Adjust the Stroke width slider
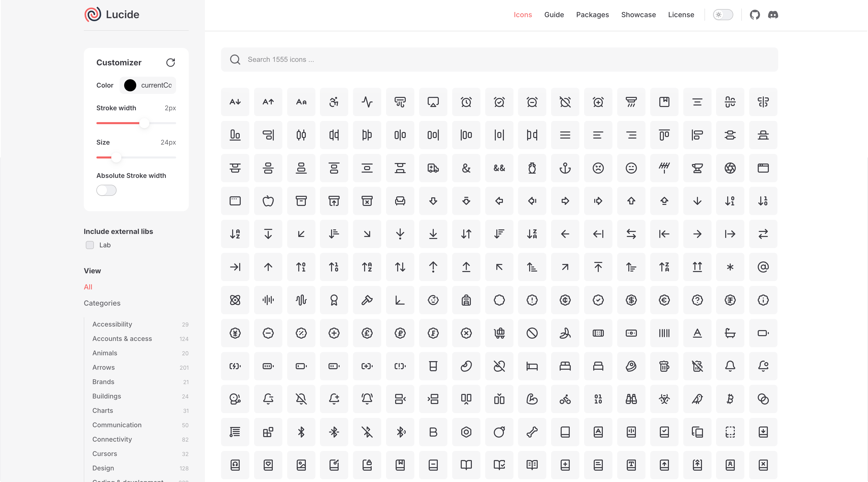The image size is (868, 482). (144, 123)
